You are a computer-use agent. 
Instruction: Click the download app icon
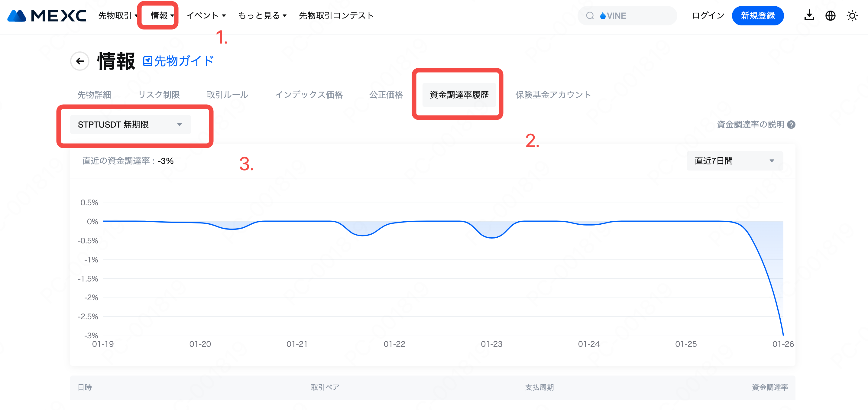pyautogui.click(x=809, y=15)
